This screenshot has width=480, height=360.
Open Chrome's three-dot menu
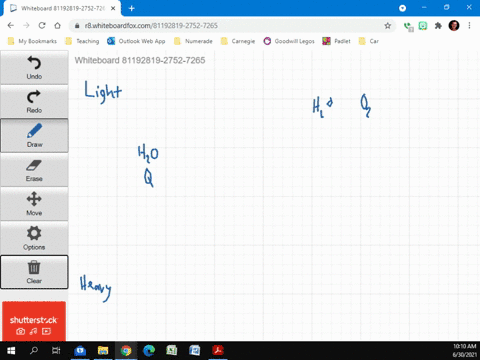[469, 26]
